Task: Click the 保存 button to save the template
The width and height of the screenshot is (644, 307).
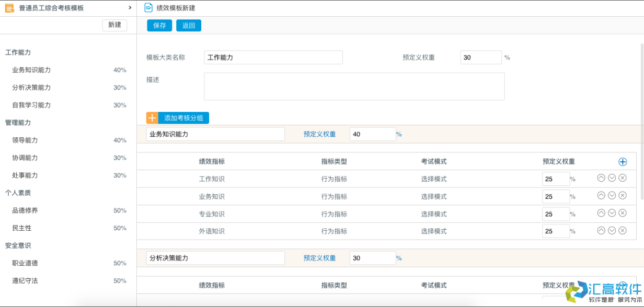Action: (x=159, y=25)
